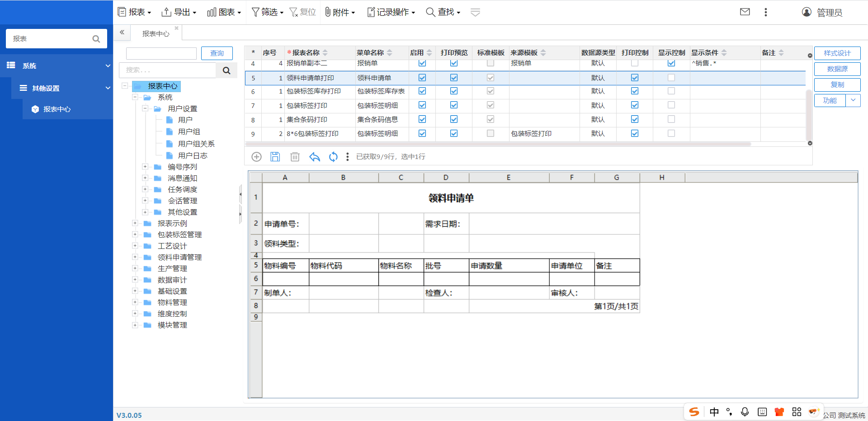Image resolution: width=868 pixels, height=421 pixels.
Task: Click the trash delete icon below grid
Action: (x=295, y=157)
